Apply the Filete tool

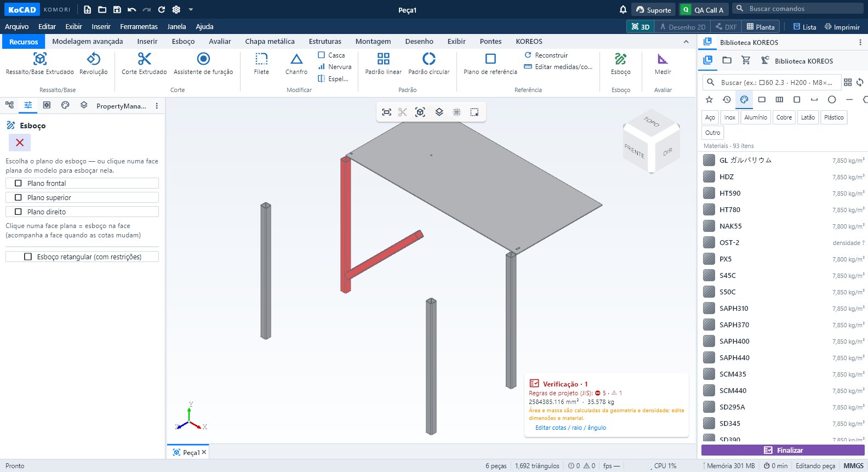pyautogui.click(x=261, y=64)
